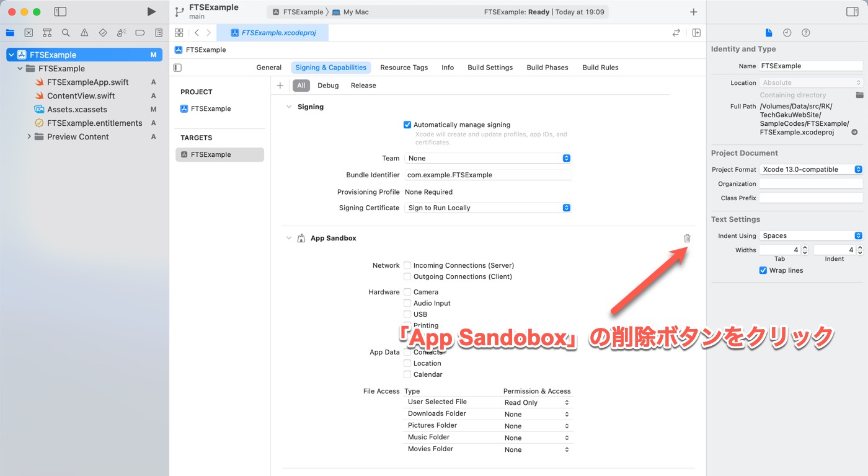
Task: Select FTSExample.entitlements file
Action: 94,123
